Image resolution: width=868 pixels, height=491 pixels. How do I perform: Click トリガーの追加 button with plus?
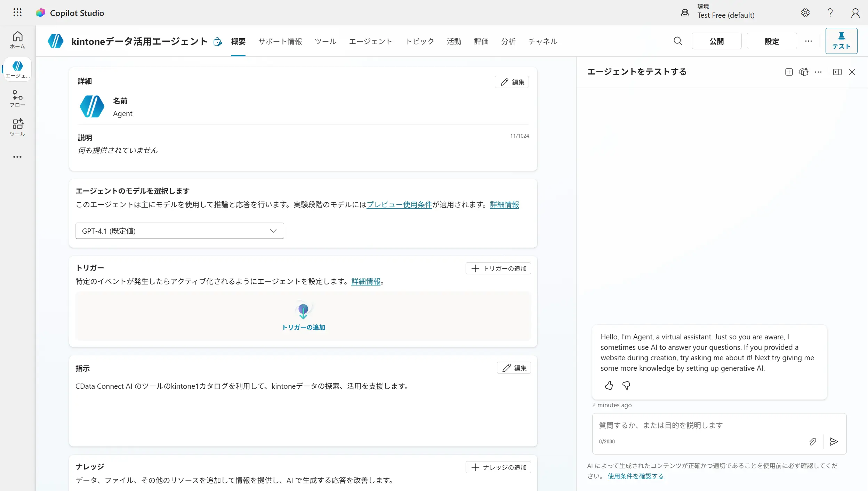click(x=498, y=268)
